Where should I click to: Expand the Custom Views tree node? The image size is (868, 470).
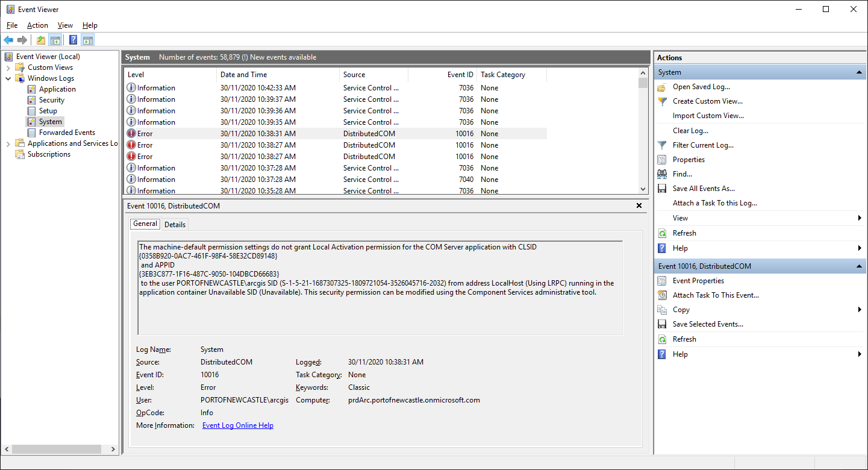[8, 67]
